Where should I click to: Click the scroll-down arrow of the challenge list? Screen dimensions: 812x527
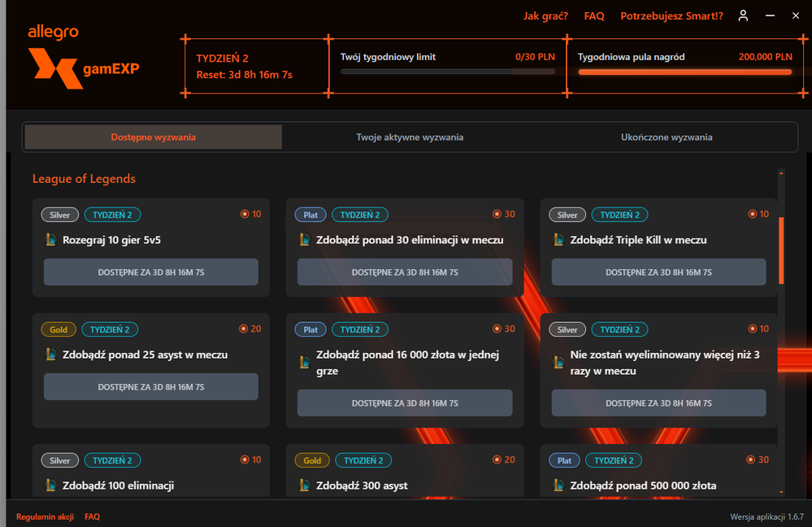pos(781,492)
